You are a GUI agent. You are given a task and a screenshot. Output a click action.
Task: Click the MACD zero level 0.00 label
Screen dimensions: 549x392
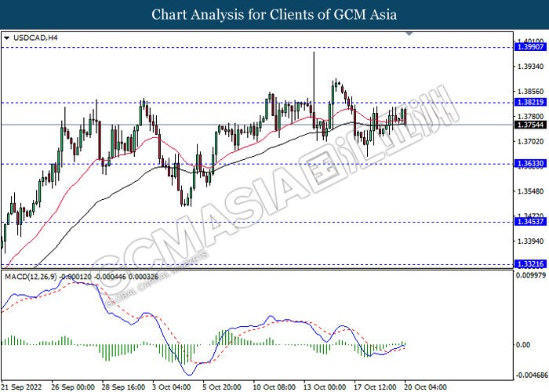tap(523, 345)
